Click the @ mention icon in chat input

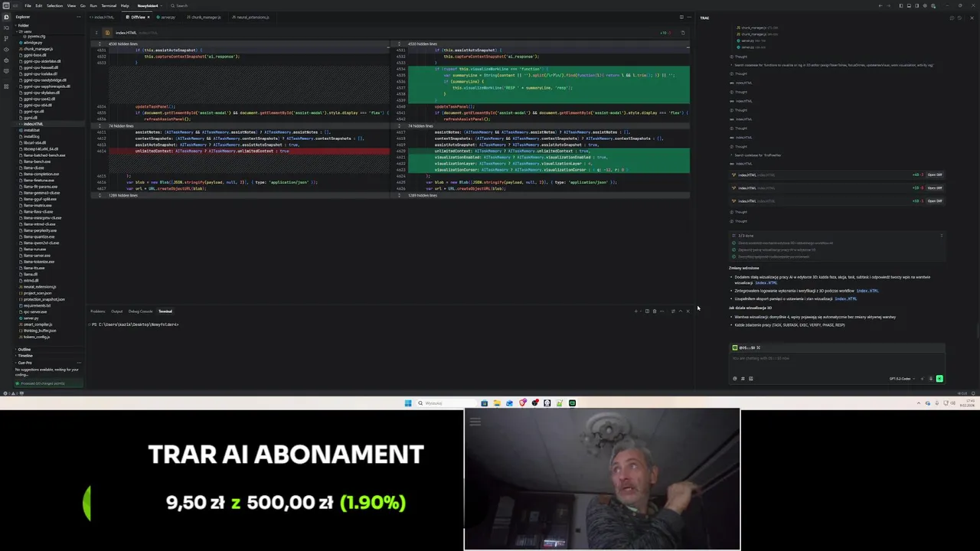(x=735, y=379)
